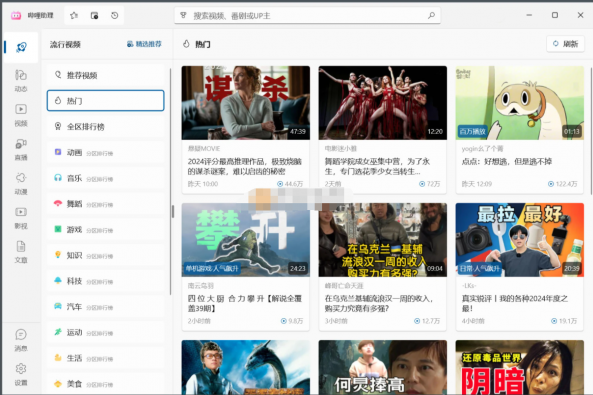Open the 科技 category ranking
The width and height of the screenshot is (593, 395).
pos(106,281)
